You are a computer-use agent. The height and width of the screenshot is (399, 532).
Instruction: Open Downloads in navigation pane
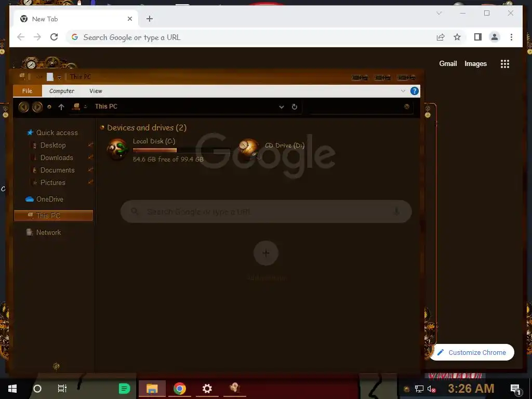pos(57,158)
